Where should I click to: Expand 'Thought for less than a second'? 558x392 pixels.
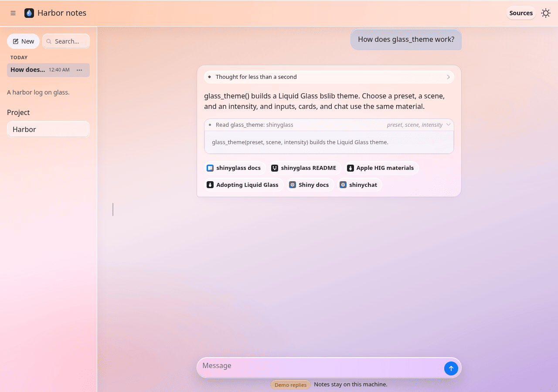tap(329, 77)
